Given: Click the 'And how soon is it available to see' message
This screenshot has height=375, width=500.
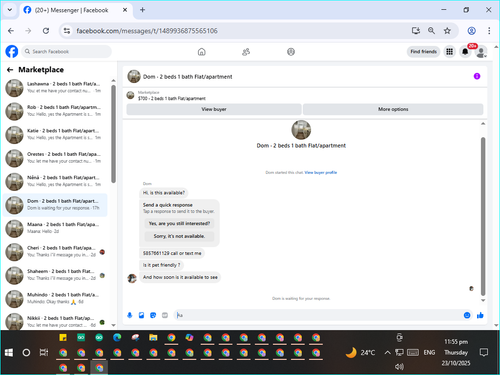Looking at the screenshot, I should click(x=180, y=277).
